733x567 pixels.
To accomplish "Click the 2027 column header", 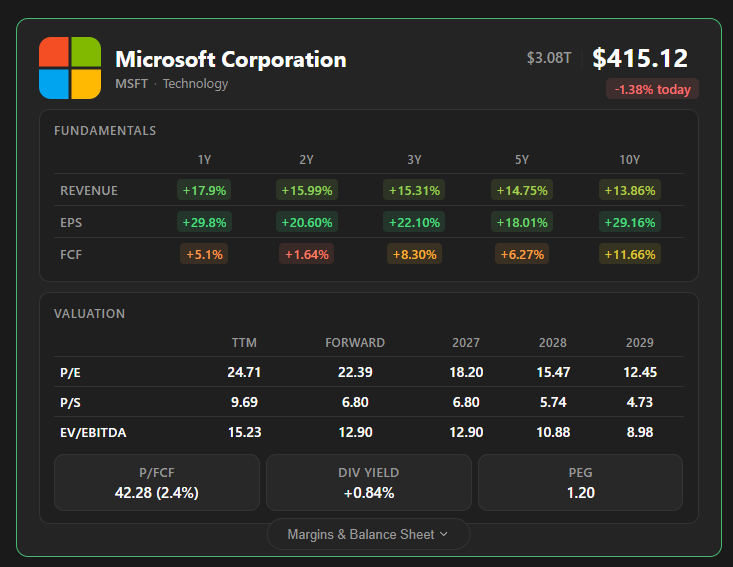I will [466, 343].
